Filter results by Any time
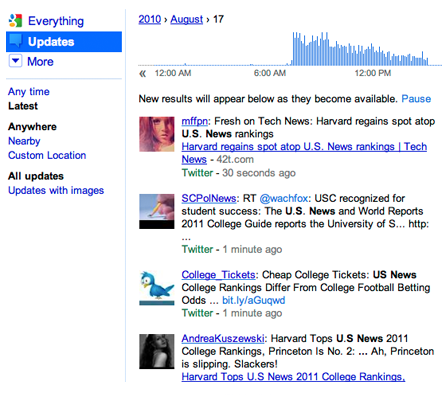This screenshot has height=400, width=448. tap(29, 92)
